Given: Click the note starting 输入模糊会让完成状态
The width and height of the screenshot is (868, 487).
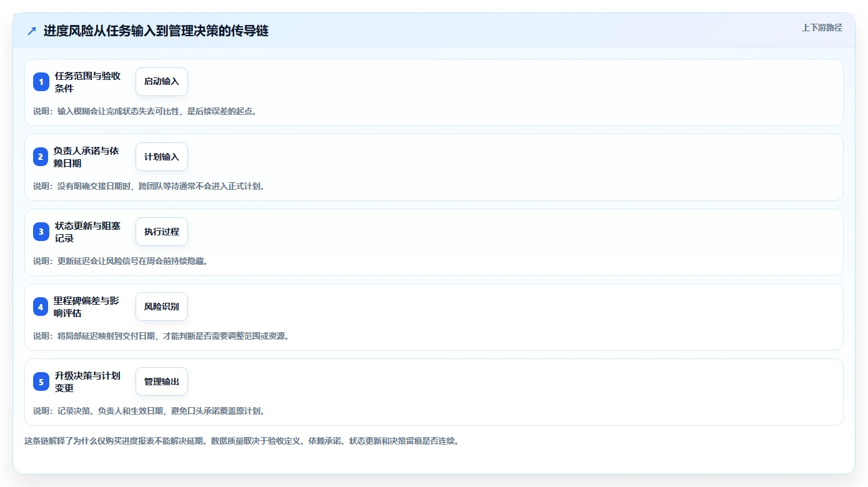Looking at the screenshot, I should pos(145,111).
